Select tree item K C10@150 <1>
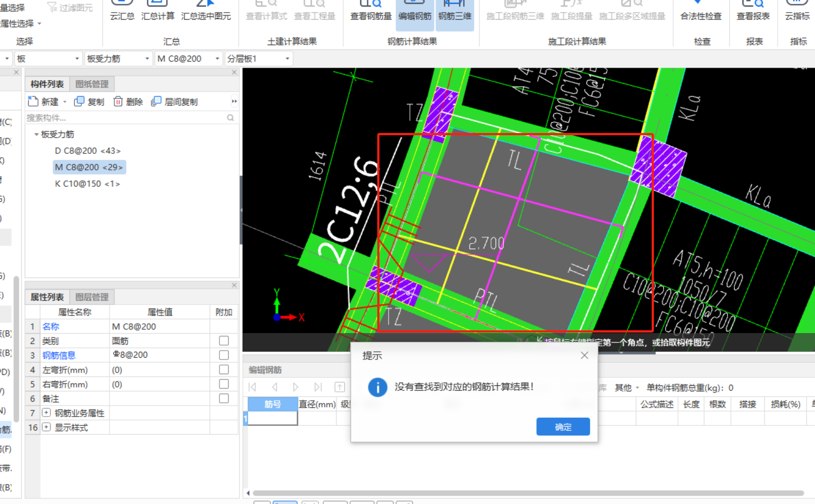This screenshot has width=815, height=504. pos(87,184)
